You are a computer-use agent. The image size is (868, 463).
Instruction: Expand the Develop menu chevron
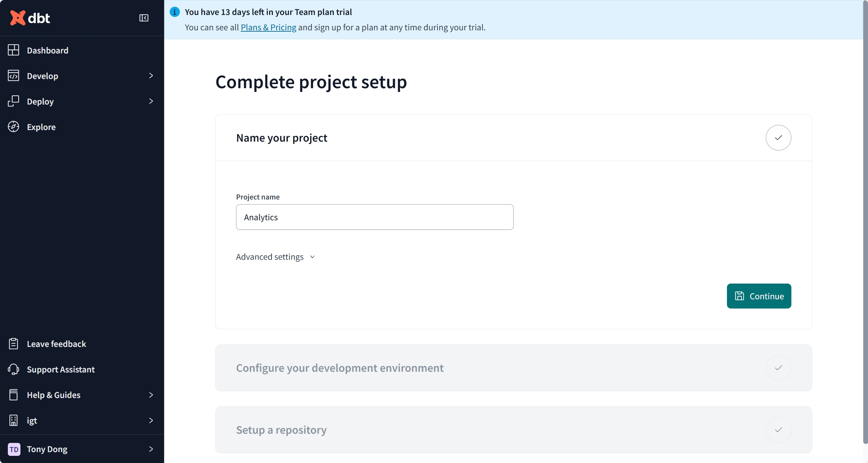point(151,76)
